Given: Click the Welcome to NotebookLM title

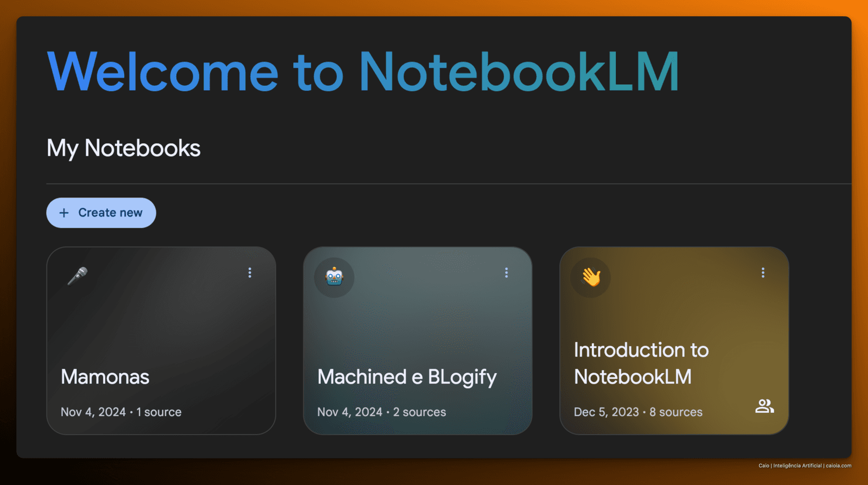Looking at the screenshot, I should point(363,72).
